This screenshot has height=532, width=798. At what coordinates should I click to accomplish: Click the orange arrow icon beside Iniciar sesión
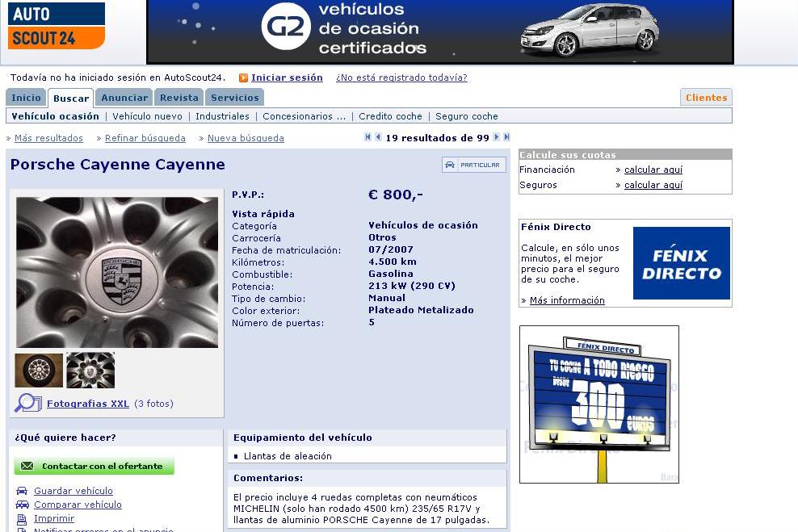point(243,78)
